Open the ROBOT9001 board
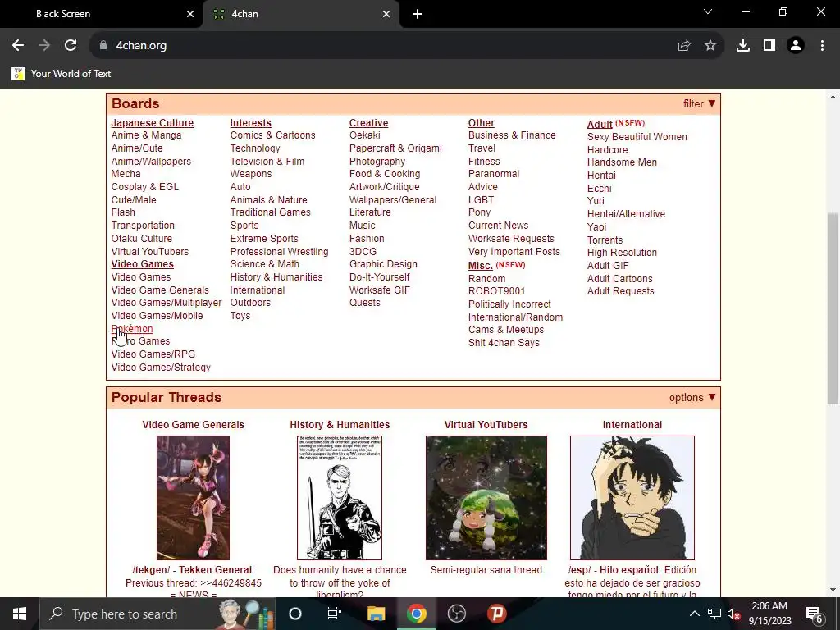The image size is (840, 630). [496, 291]
